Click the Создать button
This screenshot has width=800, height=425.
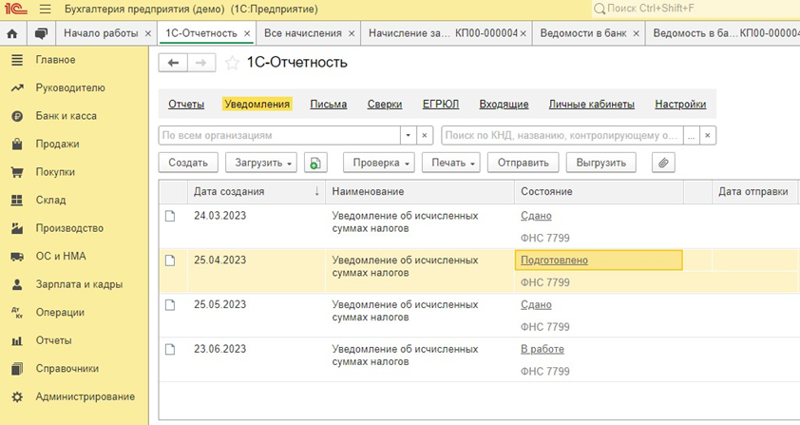pyautogui.click(x=188, y=163)
